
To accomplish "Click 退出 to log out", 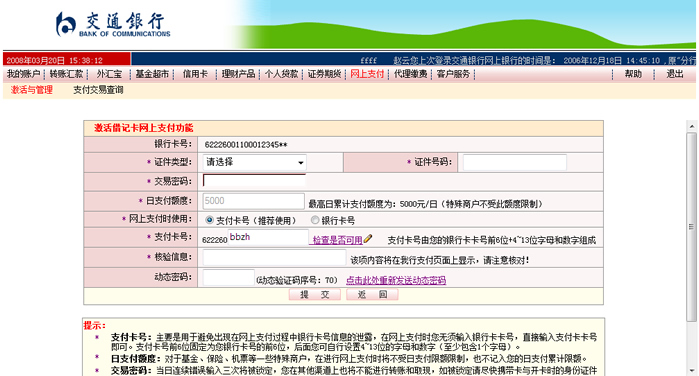I will (x=674, y=74).
